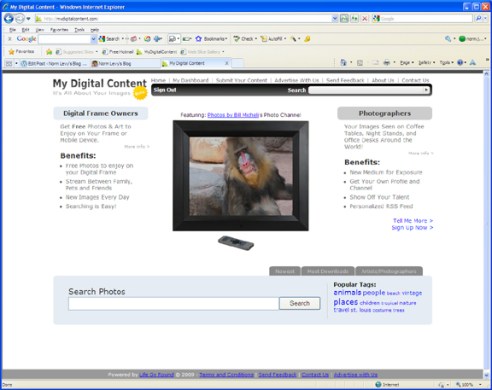Click the Google Toolbar colorful circle icon
This screenshot has height=390, width=492.
coord(147,39)
